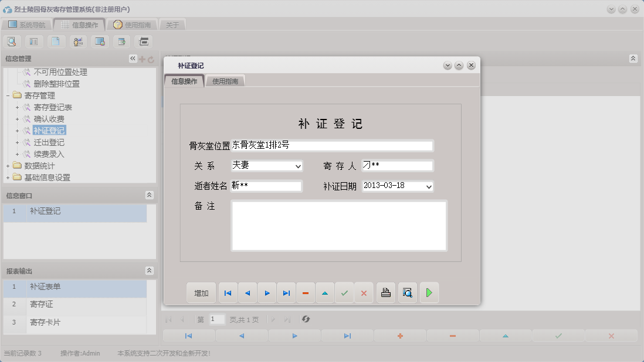Cancel changes with the red X in the dialog

point(364,292)
